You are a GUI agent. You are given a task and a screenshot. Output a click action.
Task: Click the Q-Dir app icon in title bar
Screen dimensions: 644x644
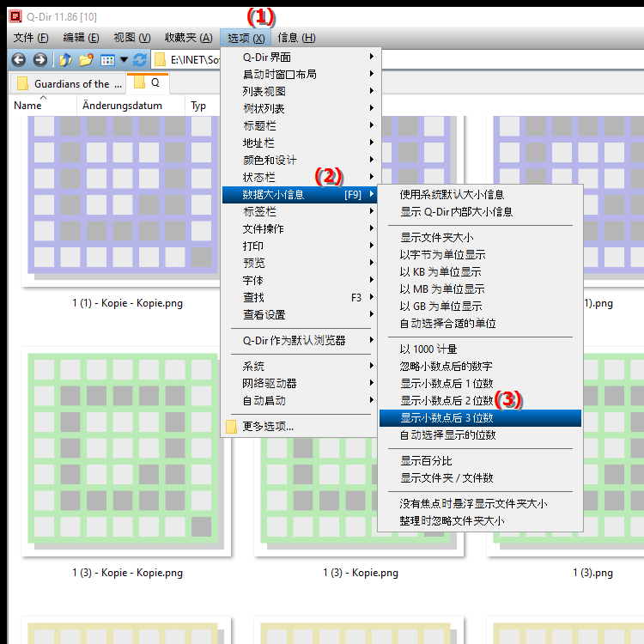tap(15, 17)
